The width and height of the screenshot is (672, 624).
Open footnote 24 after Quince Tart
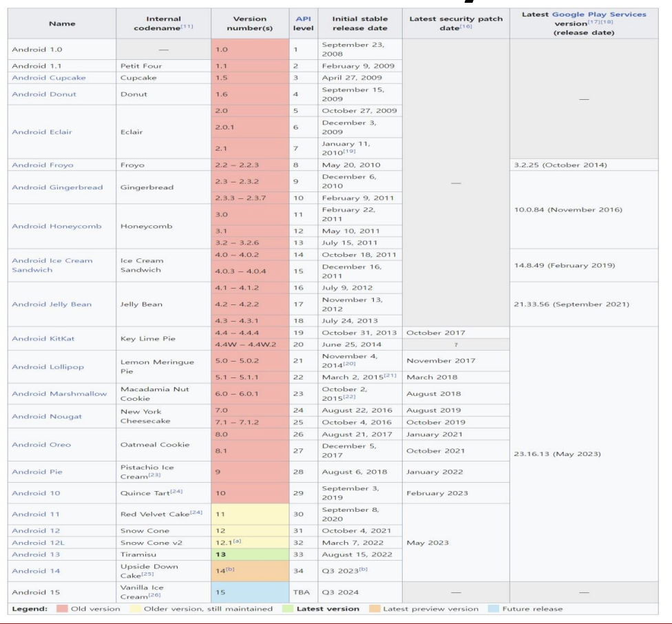(x=176, y=491)
